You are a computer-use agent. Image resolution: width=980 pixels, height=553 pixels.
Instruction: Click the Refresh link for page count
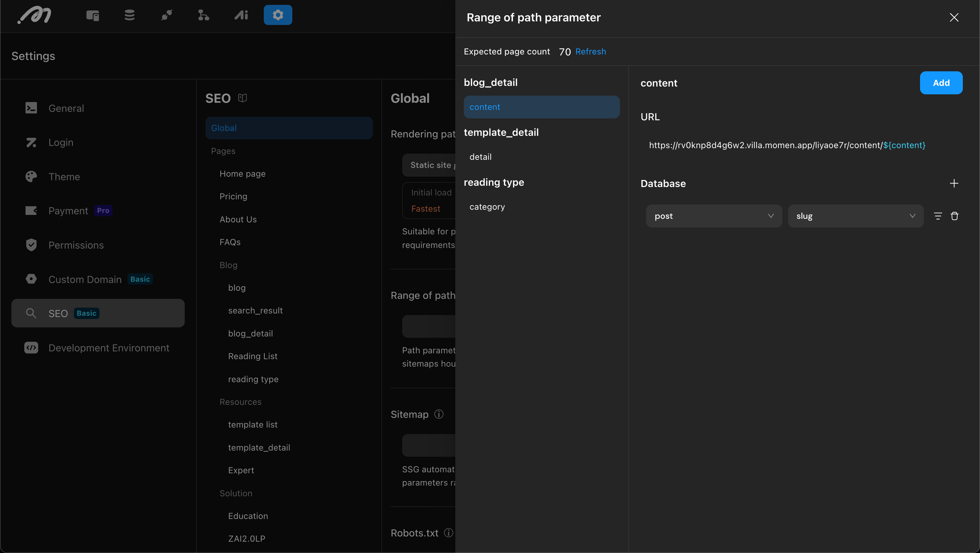coord(590,52)
